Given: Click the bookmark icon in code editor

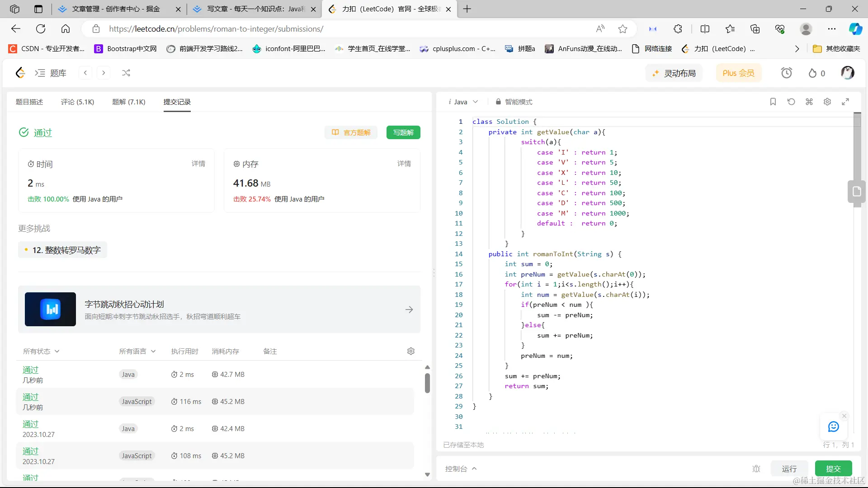Looking at the screenshot, I should (x=773, y=102).
